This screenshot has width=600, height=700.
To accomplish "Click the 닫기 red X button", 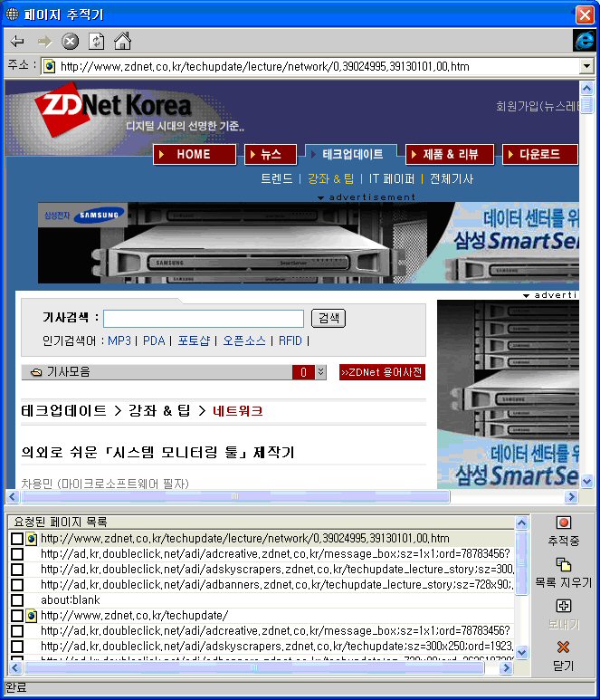I will point(563,655).
